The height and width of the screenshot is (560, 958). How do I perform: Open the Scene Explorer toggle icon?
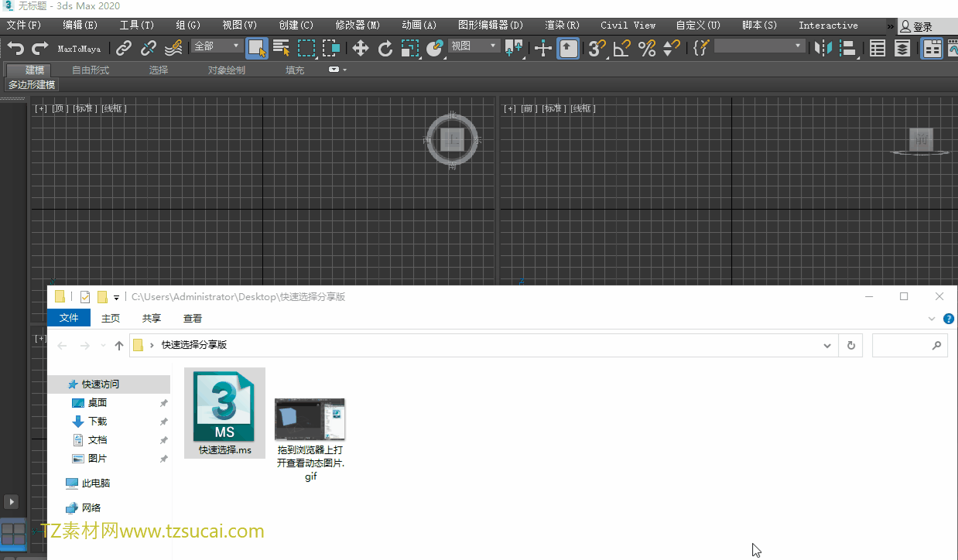point(878,48)
